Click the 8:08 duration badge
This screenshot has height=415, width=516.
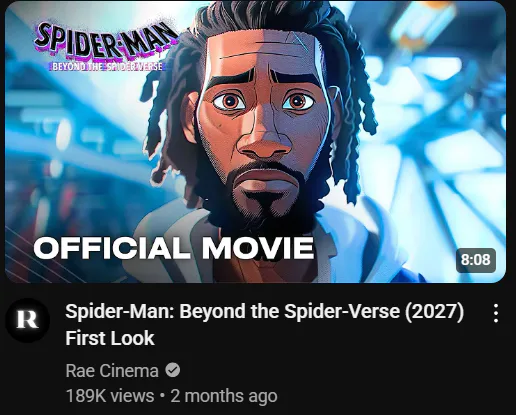tap(476, 260)
